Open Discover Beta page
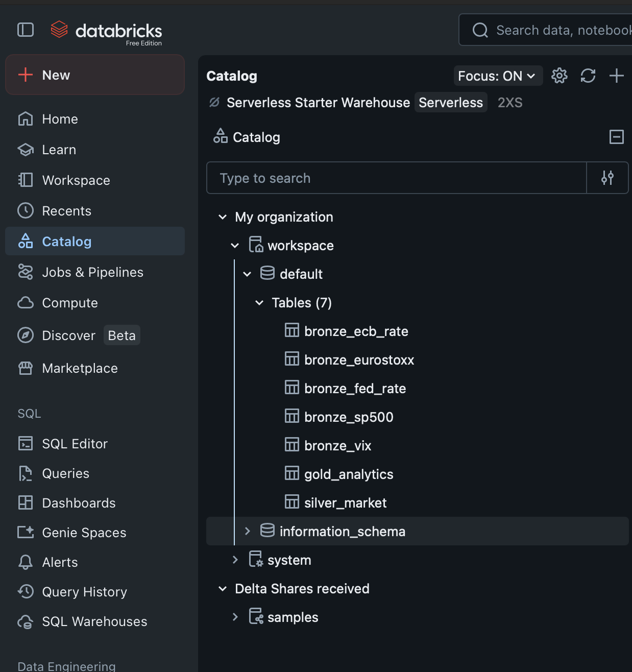 [x=95, y=335]
